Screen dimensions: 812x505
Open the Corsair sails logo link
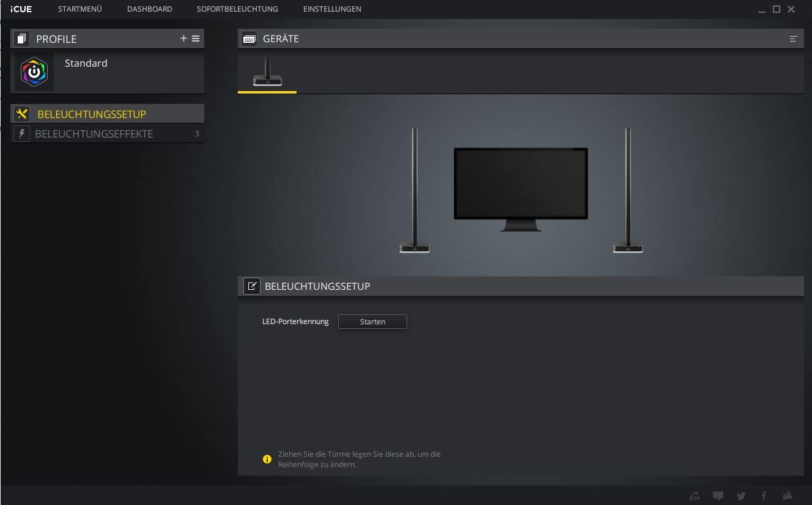[x=788, y=496]
